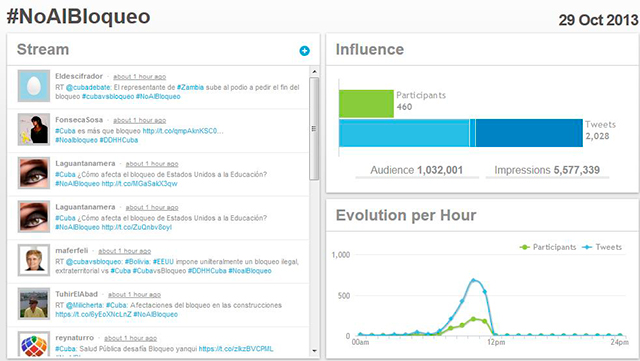Image resolution: width=640 pixels, height=361 pixels.
Task: Click the Impressions 5,577,339 figure
Action: click(x=547, y=170)
